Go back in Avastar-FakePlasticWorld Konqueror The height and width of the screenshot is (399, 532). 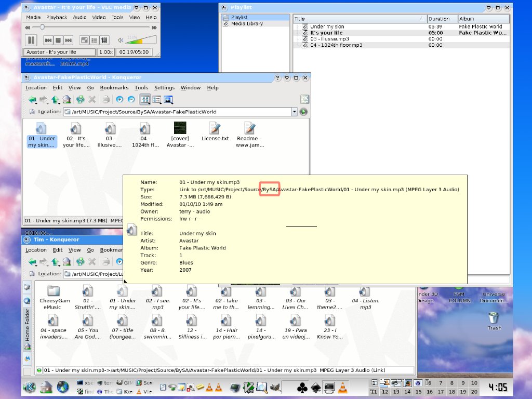click(33, 99)
